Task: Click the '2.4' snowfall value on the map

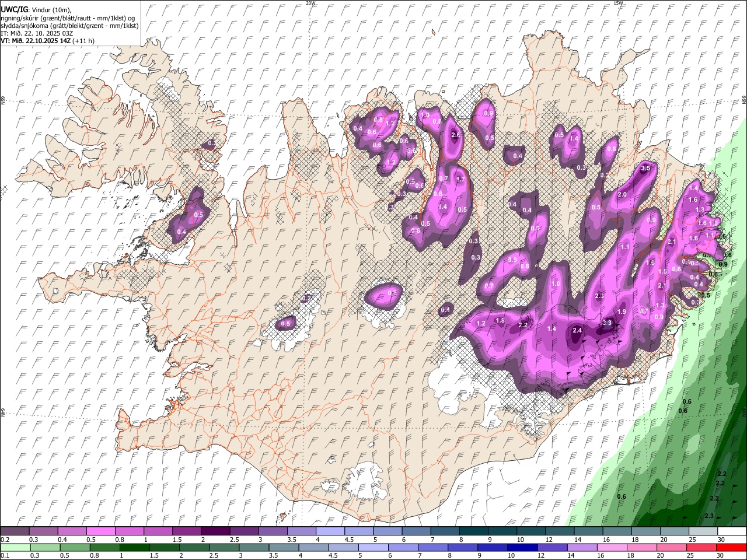Action: [577, 330]
